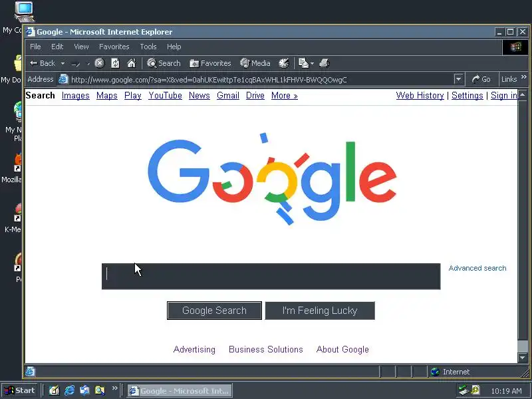Open the Play link on Google

pyautogui.click(x=132, y=95)
